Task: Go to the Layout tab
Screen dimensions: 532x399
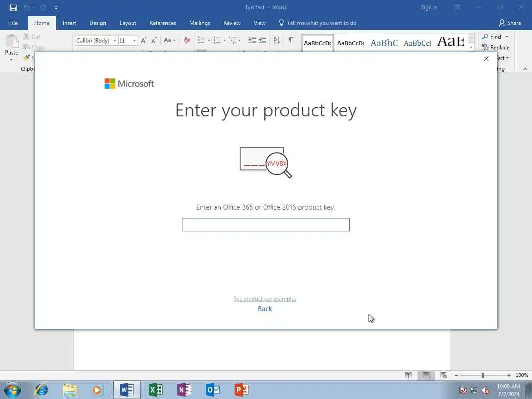Action: [128, 23]
